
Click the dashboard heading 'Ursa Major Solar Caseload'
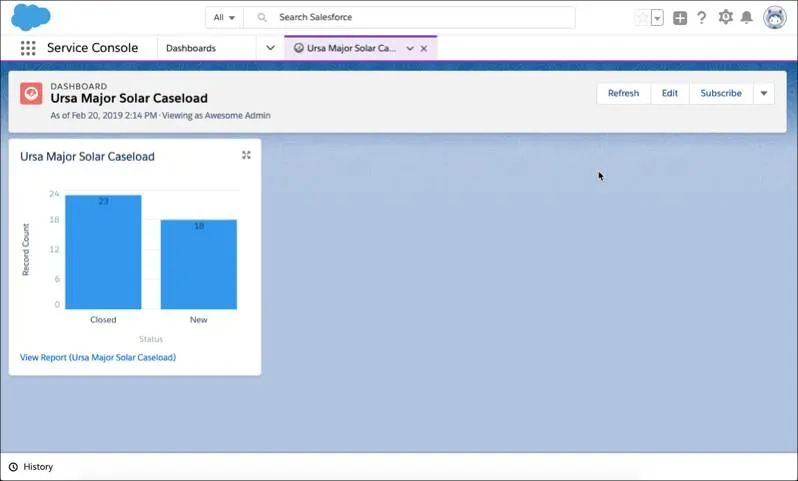tap(129, 98)
